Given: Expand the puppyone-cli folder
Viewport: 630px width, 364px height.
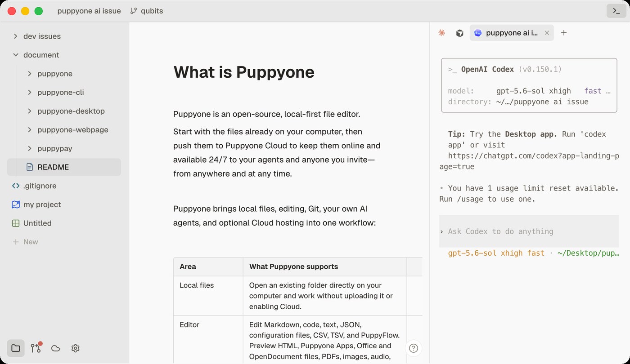Looking at the screenshot, I should (x=30, y=93).
